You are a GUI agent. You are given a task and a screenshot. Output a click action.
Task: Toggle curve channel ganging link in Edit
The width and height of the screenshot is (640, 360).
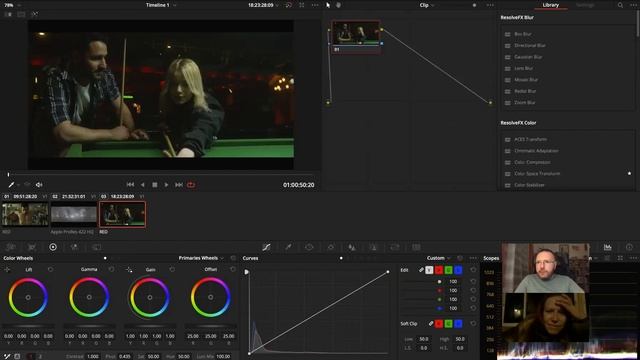pos(421,270)
